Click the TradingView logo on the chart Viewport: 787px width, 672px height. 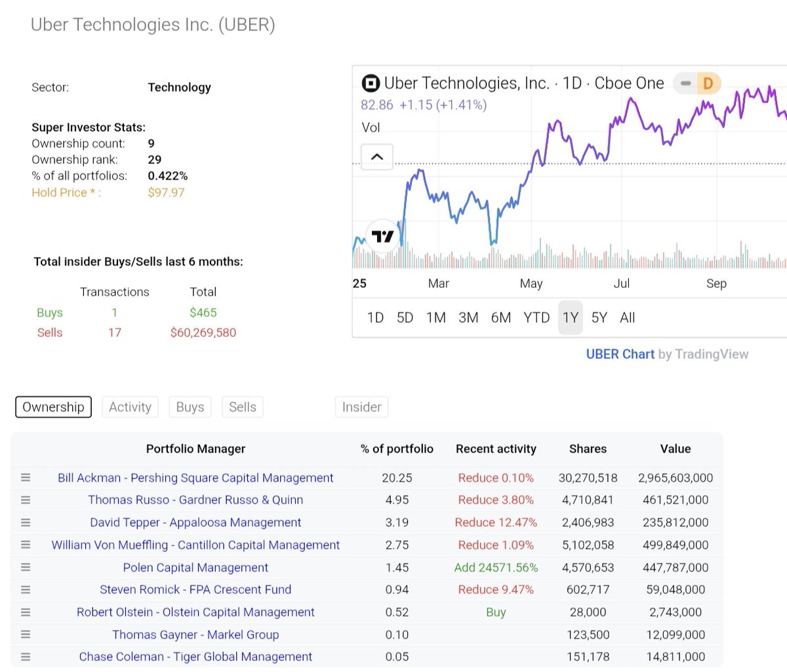(383, 236)
